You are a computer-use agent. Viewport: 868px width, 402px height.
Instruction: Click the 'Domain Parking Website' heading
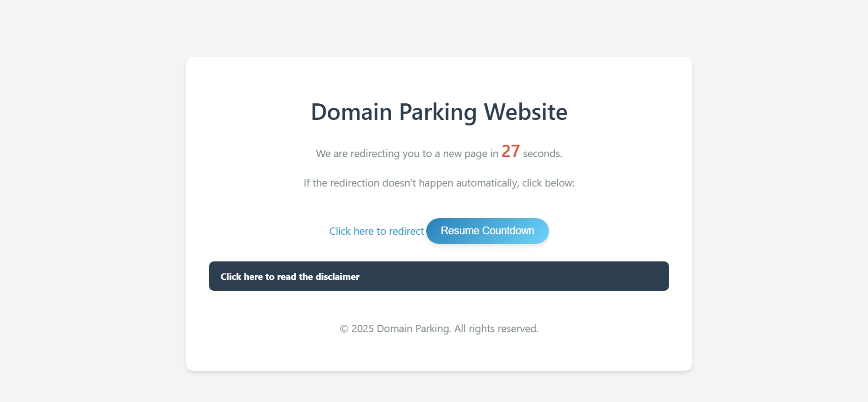(439, 112)
